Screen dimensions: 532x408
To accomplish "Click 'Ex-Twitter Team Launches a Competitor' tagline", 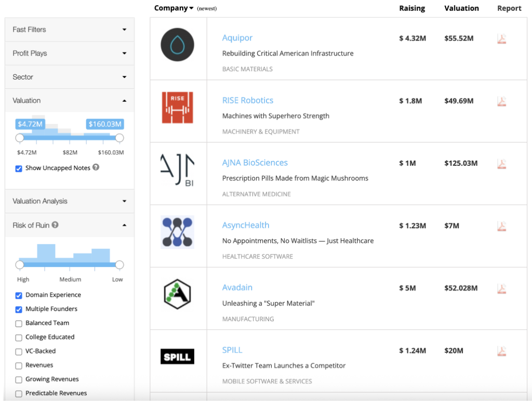I will coord(284,365).
